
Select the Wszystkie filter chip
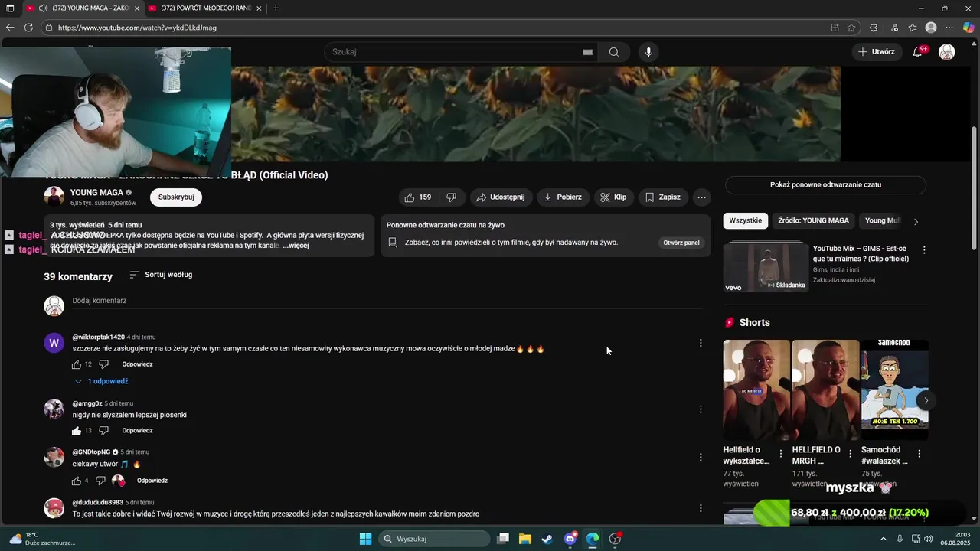(746, 220)
